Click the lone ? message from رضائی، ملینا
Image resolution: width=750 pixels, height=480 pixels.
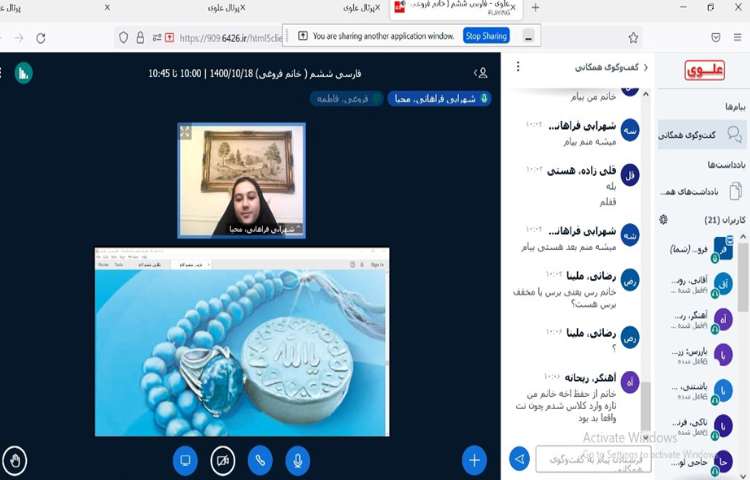pyautogui.click(x=614, y=348)
